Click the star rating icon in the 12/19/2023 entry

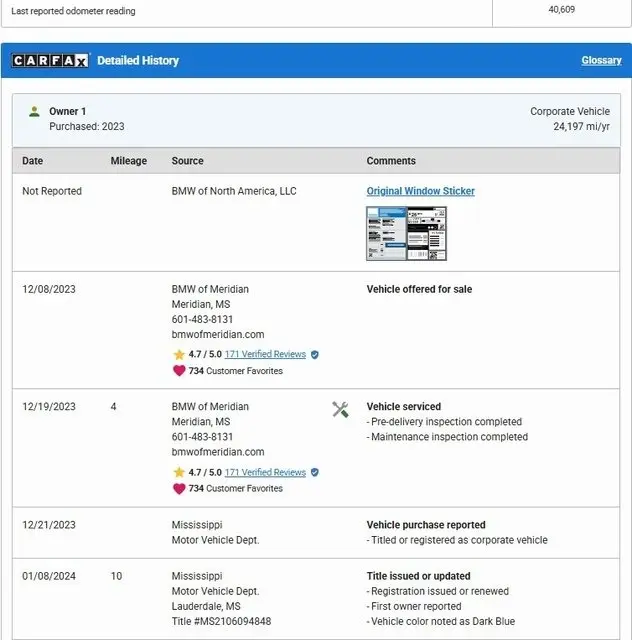click(179, 473)
